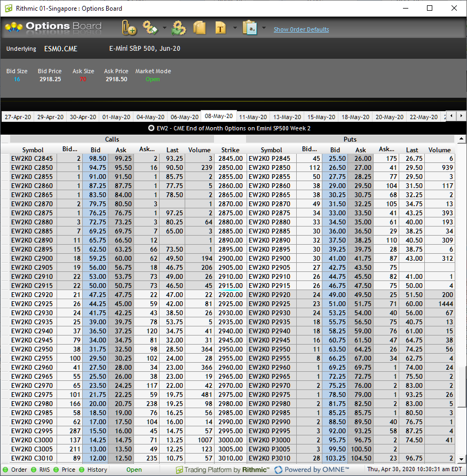Click the 2900.00 strike price cell

(230, 258)
